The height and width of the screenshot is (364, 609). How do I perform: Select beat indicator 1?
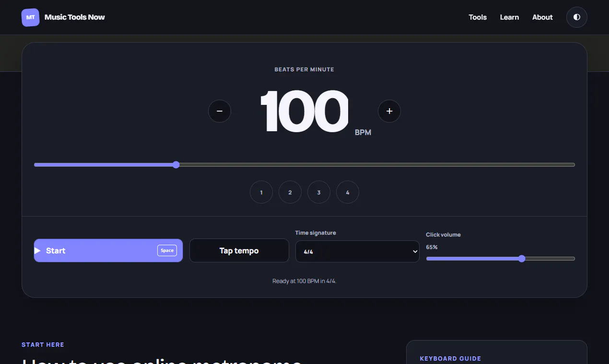pyautogui.click(x=261, y=192)
